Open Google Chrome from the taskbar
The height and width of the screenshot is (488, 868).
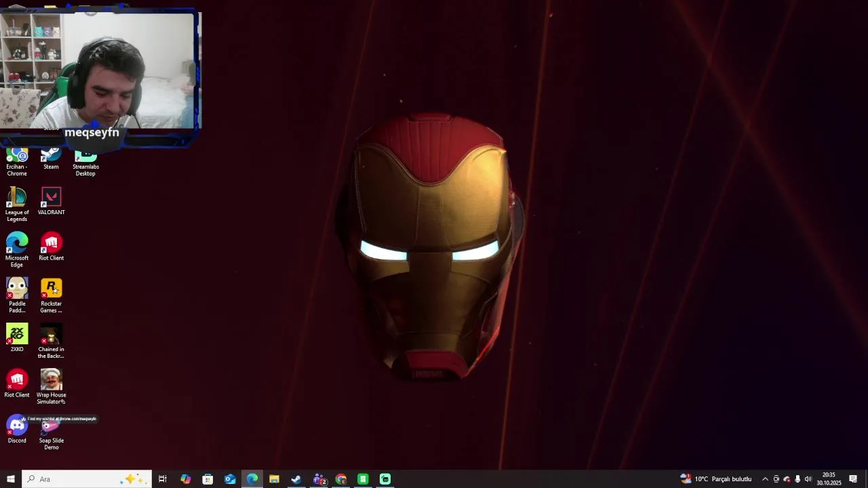click(x=341, y=479)
